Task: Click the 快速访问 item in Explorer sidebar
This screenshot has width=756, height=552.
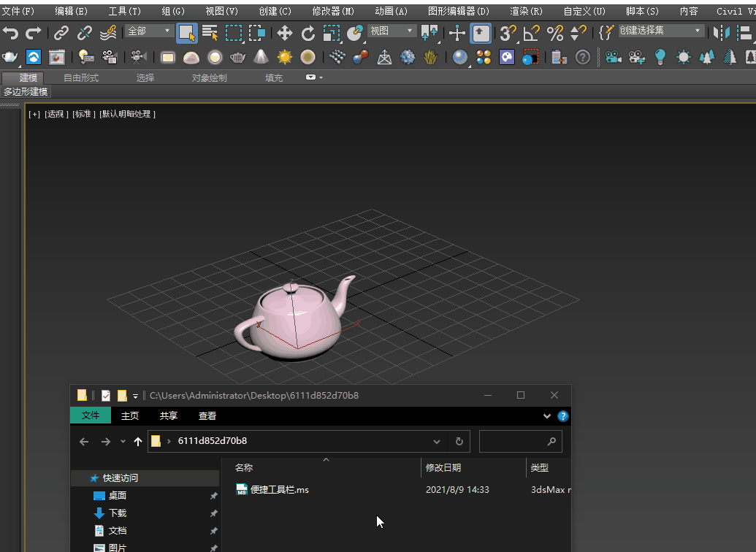Action: click(x=120, y=478)
